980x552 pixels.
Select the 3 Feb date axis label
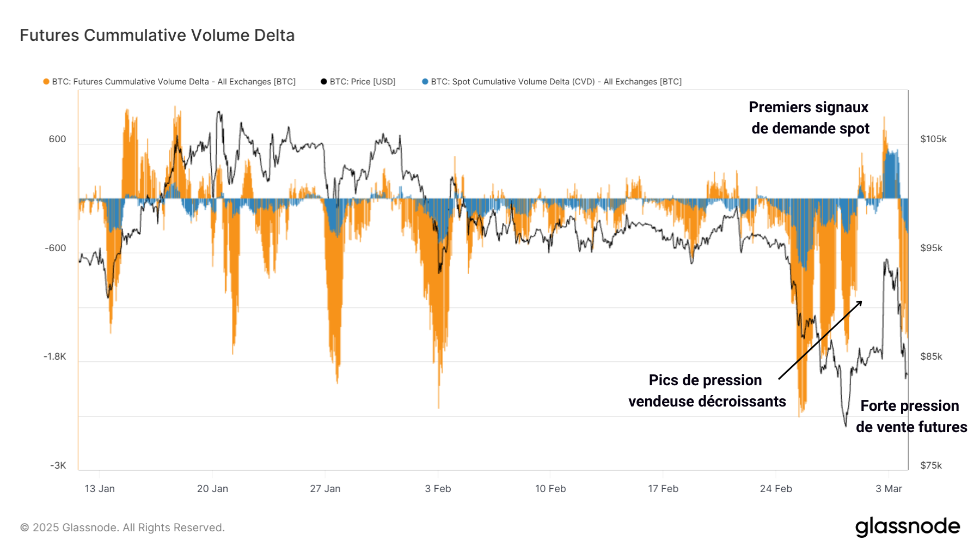point(438,489)
